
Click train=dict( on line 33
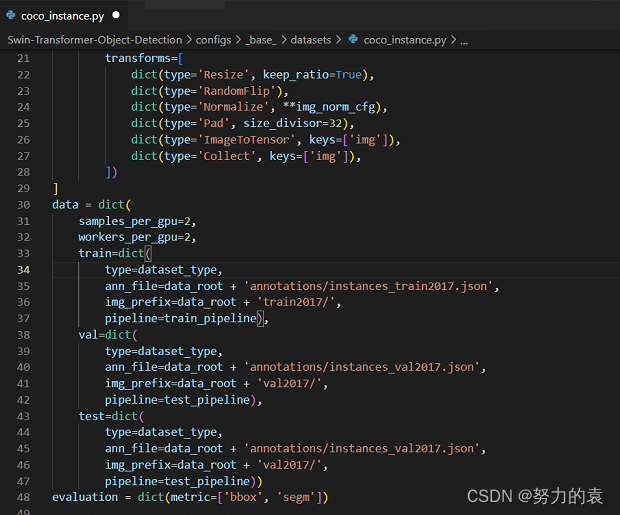[x=115, y=254]
